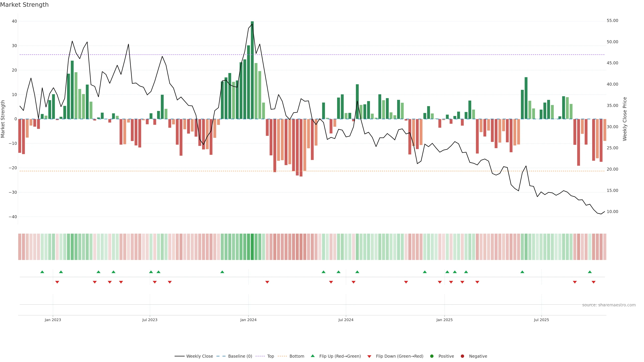Click the first green flip-up triangle before Jan 2023
The image size is (644, 362).
coord(42,272)
